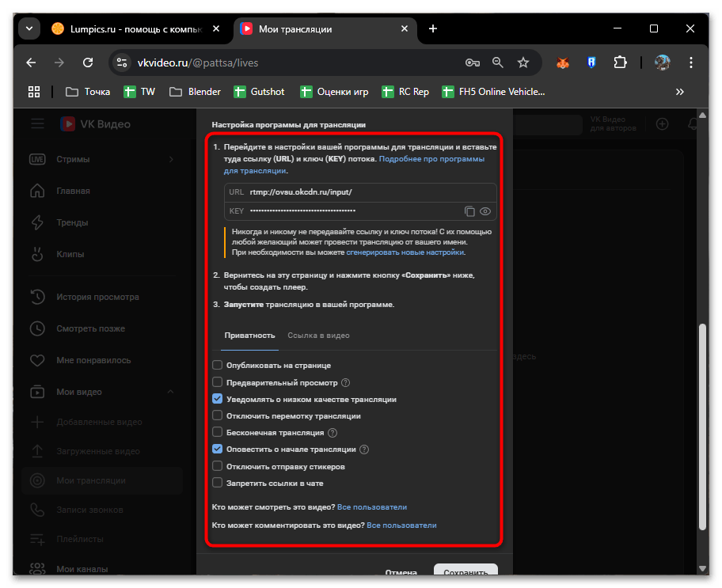The image size is (722, 588).
Task: Copy the stream key with copy icon
Action: [469, 211]
